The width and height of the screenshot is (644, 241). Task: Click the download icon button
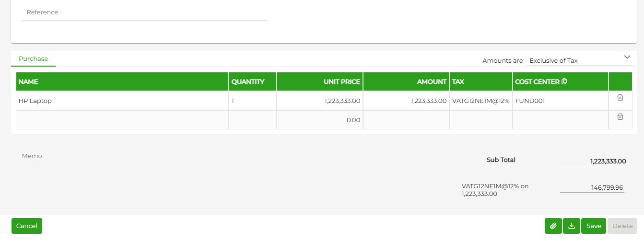click(571, 226)
